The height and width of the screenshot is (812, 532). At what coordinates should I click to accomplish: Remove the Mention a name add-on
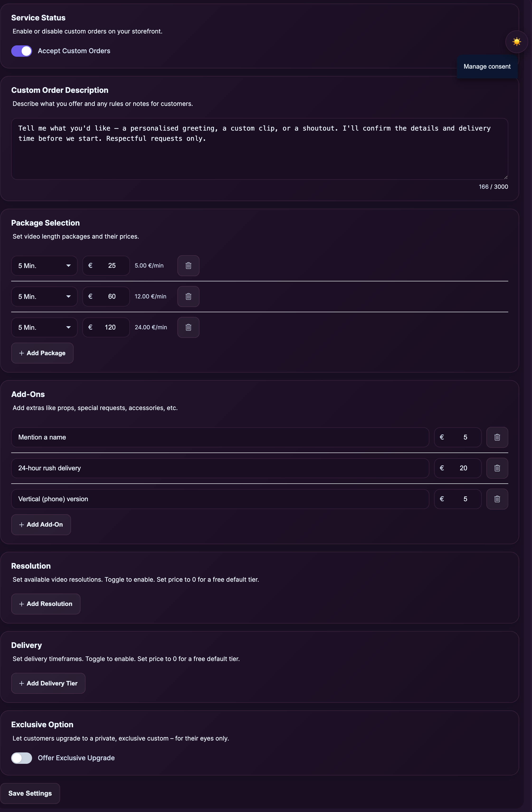[497, 437]
